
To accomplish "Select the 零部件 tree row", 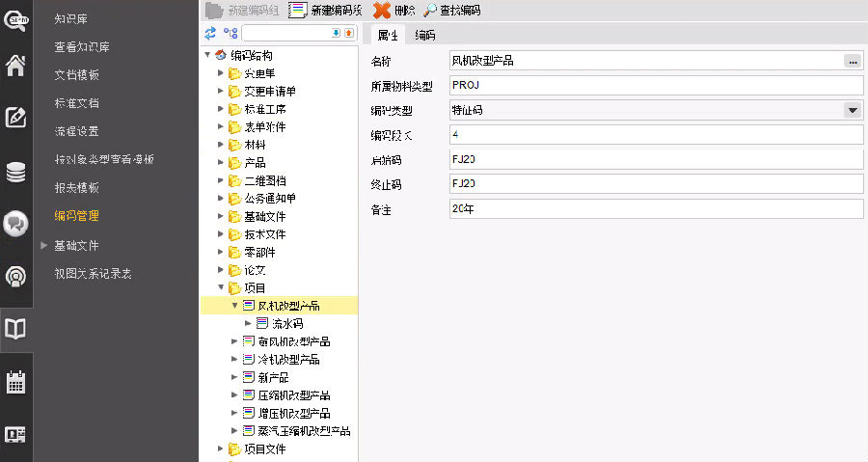I will [279, 252].
